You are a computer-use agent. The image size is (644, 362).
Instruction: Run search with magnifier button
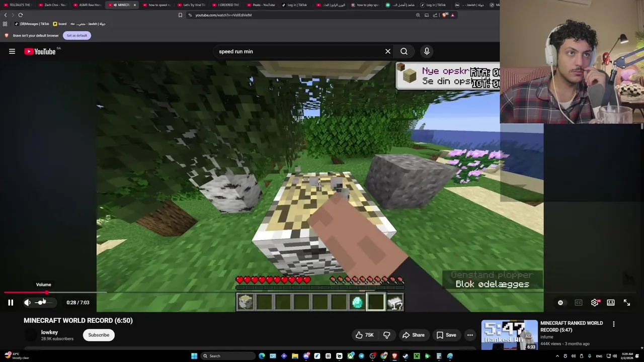[404, 51]
